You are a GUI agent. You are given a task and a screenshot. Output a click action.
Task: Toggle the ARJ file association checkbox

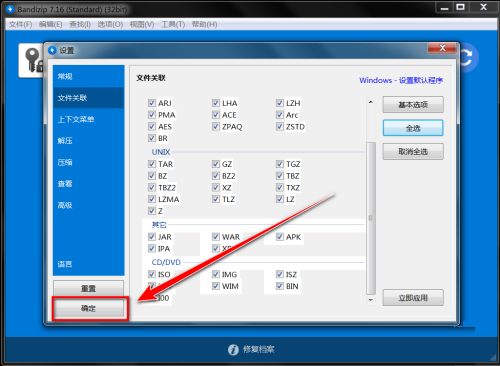[x=152, y=103]
